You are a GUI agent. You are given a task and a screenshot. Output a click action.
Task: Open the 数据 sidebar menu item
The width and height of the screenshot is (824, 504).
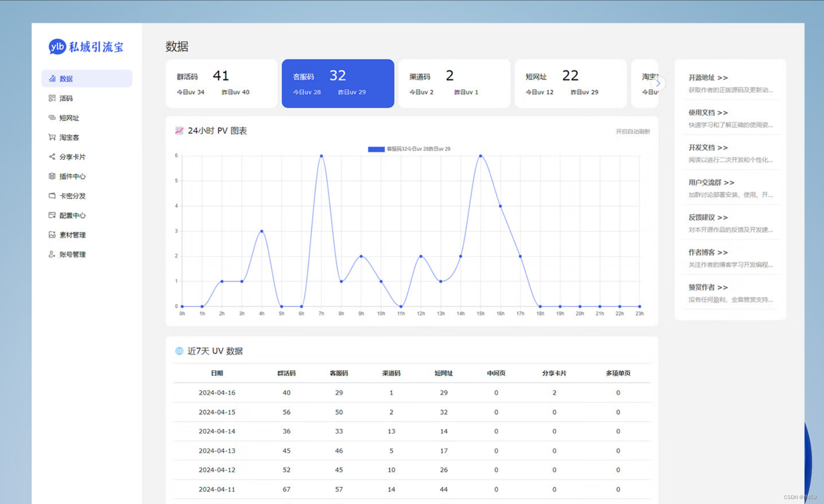pyautogui.click(x=87, y=78)
